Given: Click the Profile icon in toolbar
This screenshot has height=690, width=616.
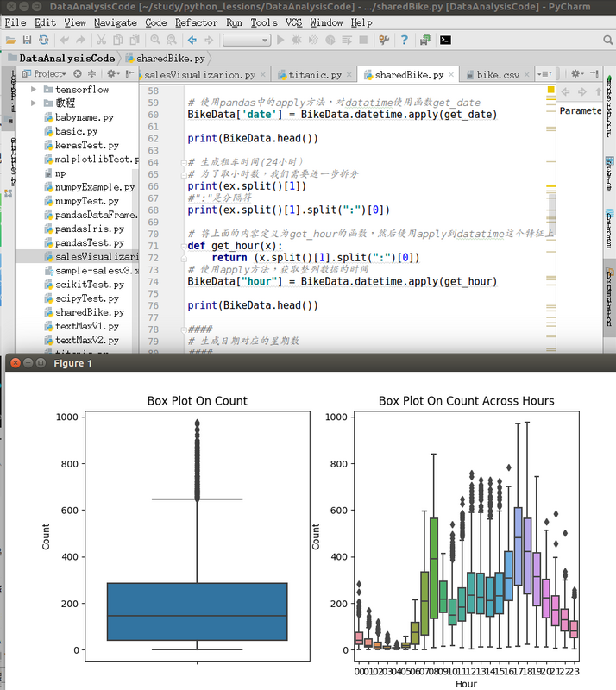Looking at the screenshot, I should coord(330,40).
